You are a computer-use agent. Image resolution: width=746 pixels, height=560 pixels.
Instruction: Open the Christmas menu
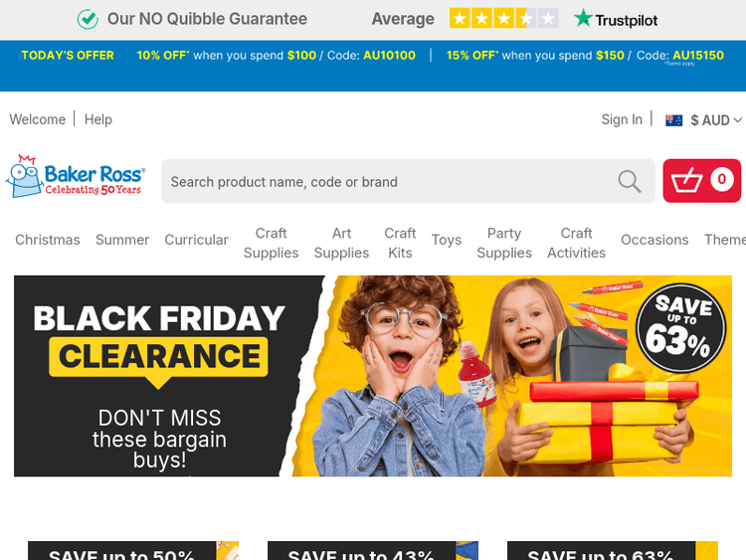[x=48, y=240]
